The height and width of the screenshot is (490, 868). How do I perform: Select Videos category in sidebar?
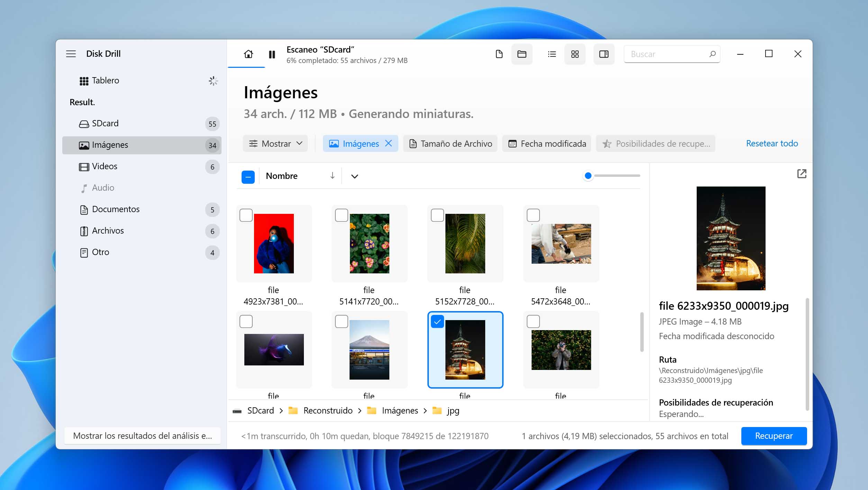142,167
